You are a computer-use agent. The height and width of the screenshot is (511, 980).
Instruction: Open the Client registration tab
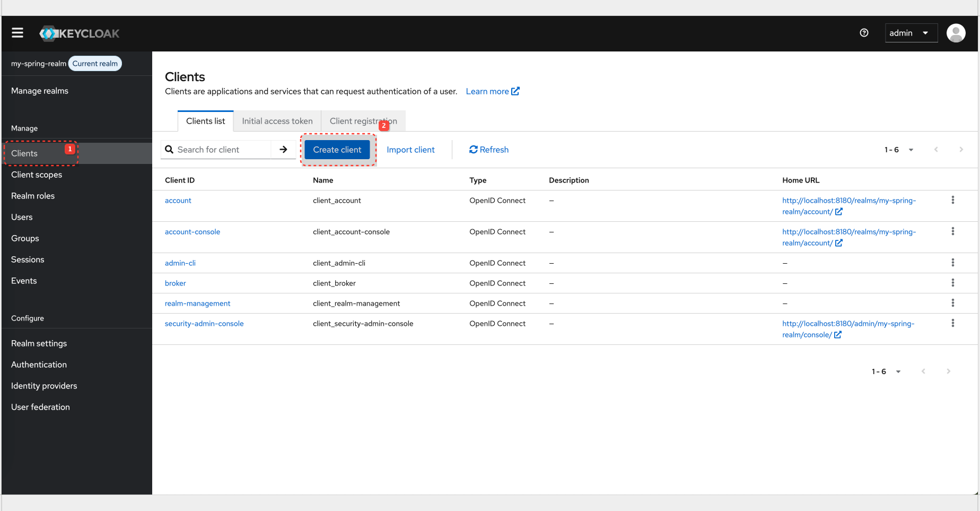tap(363, 120)
